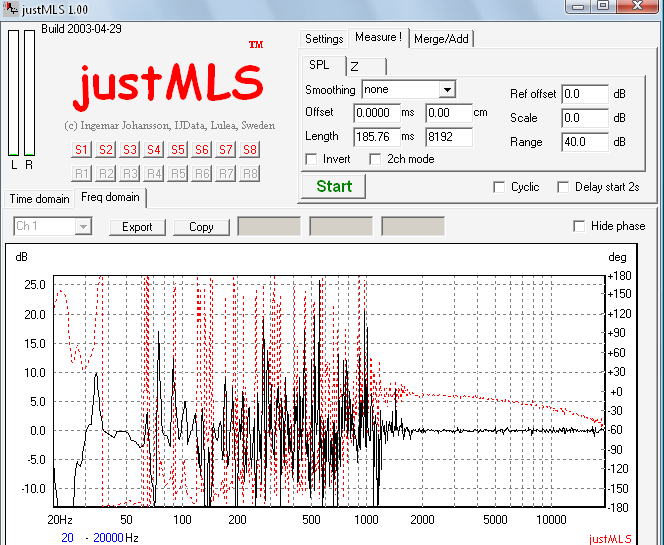Toggle Delay start 2s checkbox
Image resolution: width=664 pixels, height=545 pixels.
(563, 187)
